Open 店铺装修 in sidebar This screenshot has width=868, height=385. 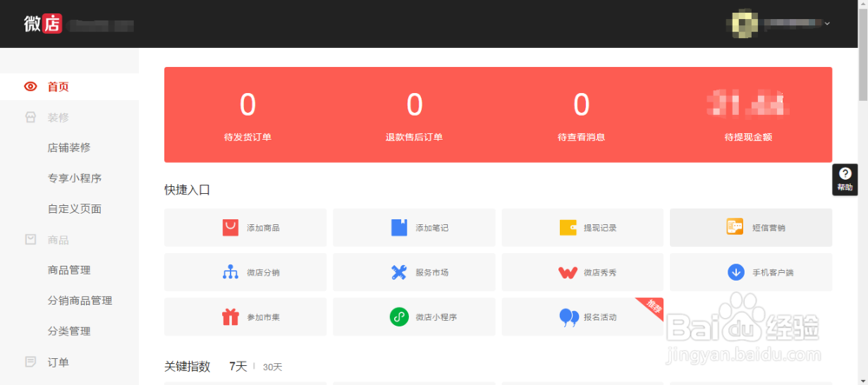[69, 148]
